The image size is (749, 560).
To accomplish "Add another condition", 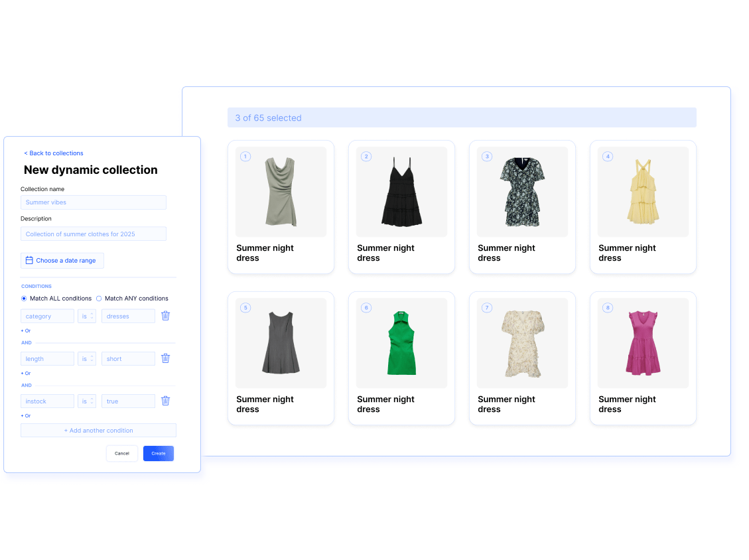I will click(98, 431).
